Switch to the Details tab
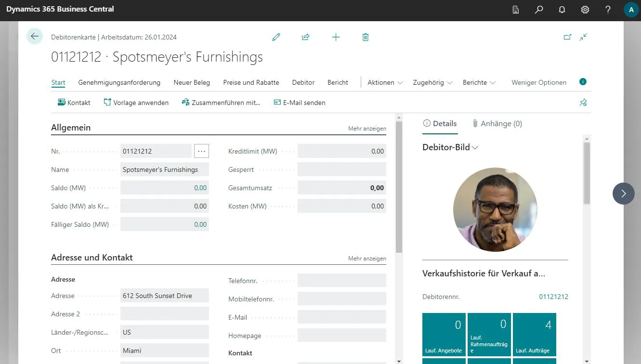Screen dimensions: 641x364 (440, 124)
